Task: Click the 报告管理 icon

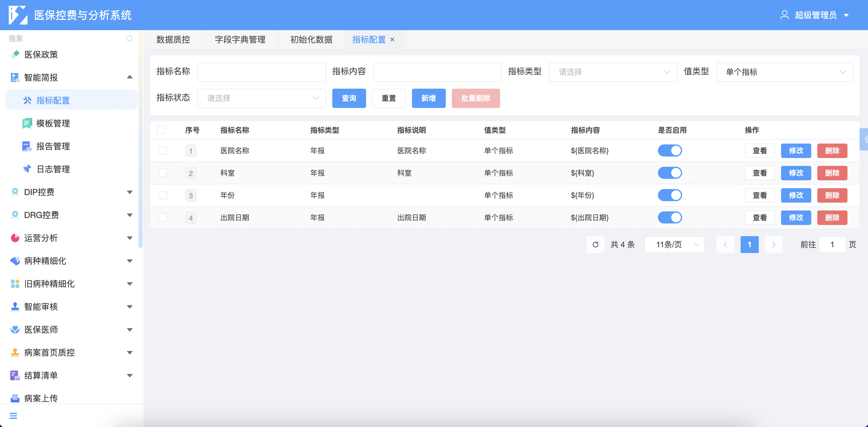Action: (x=27, y=146)
